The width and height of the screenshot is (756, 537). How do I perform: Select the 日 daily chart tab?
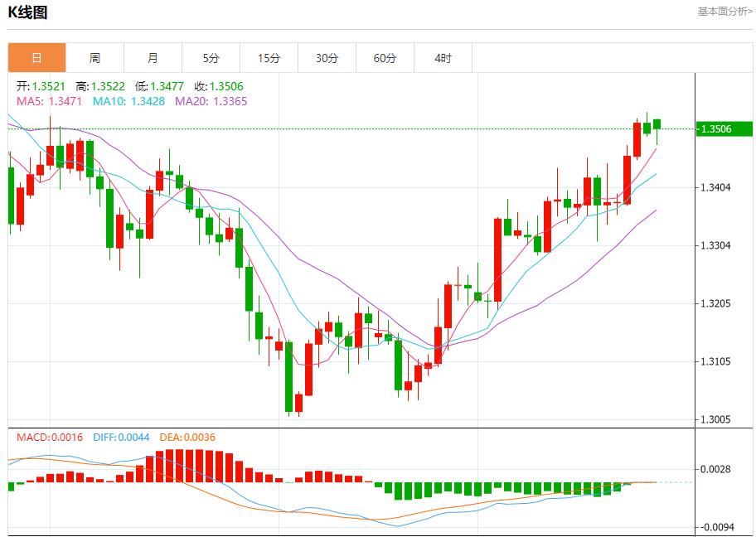(x=36, y=58)
